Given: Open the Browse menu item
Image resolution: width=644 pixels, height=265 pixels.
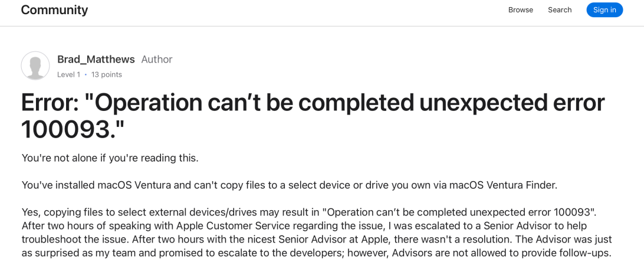Looking at the screenshot, I should click(x=520, y=10).
